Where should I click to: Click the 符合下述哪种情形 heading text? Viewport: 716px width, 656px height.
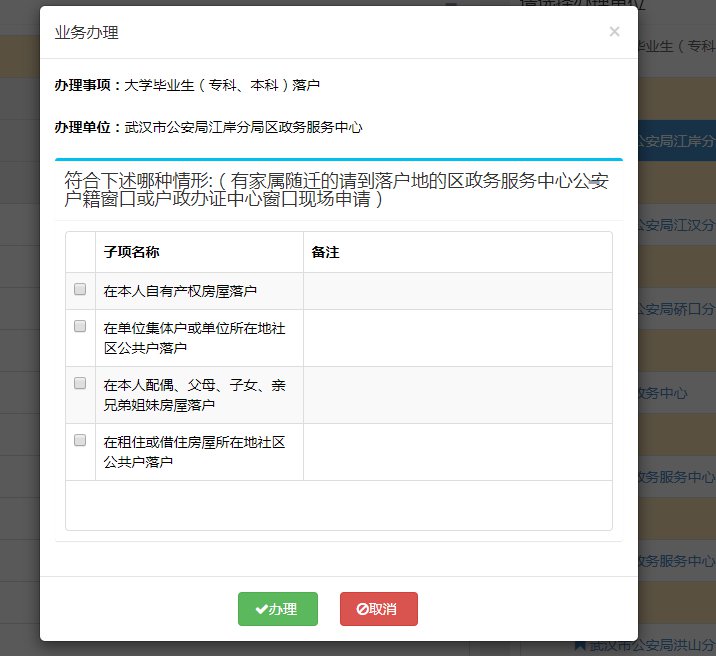coord(336,190)
